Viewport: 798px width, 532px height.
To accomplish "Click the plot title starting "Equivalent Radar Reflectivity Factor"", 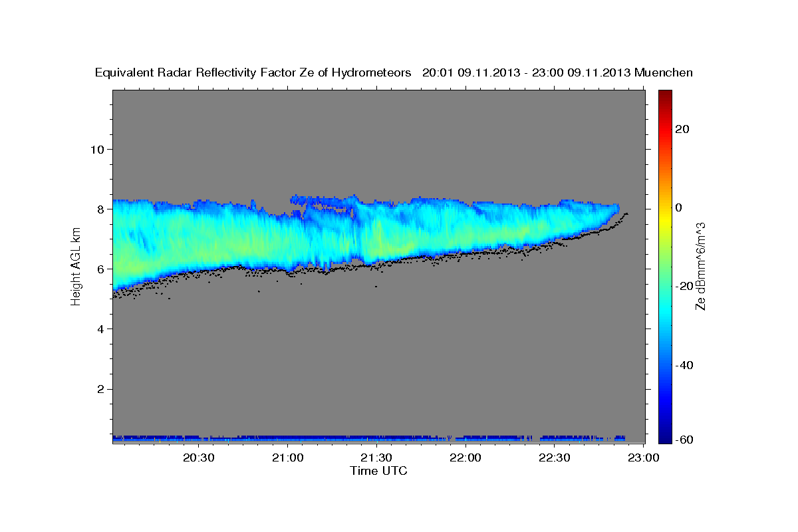I will tap(394, 72).
